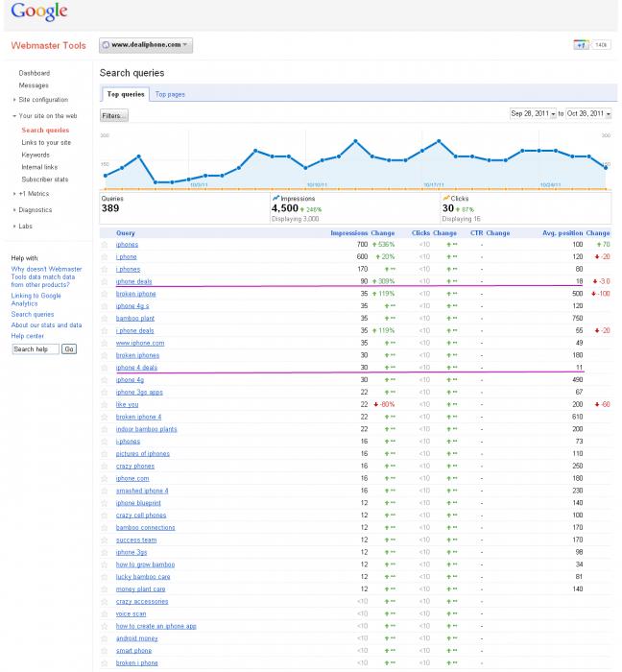Viewport: 622px width, 672px height.
Task: Star the 'android money' query
Action: (104, 639)
